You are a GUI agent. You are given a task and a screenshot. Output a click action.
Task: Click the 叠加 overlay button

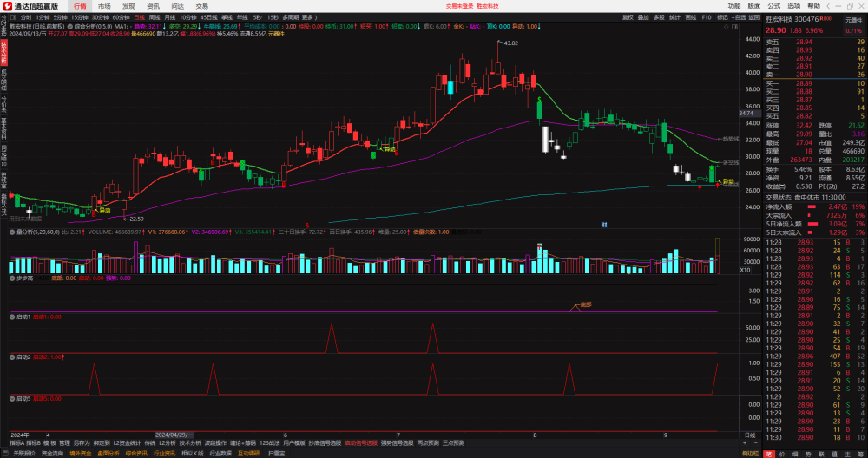pos(642,17)
